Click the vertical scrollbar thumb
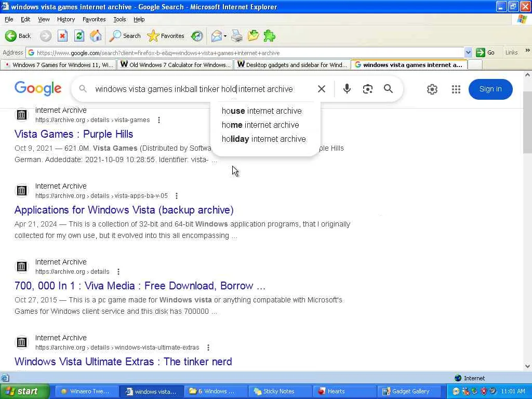The height and width of the screenshot is (399, 532). 527,122
